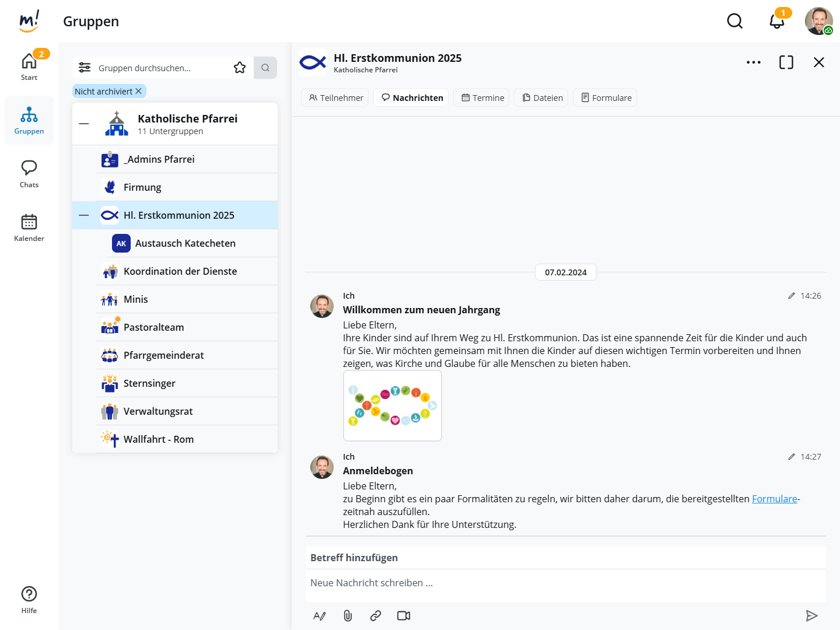Toggle favorites star filter for groups
840x630 pixels.
(240, 68)
